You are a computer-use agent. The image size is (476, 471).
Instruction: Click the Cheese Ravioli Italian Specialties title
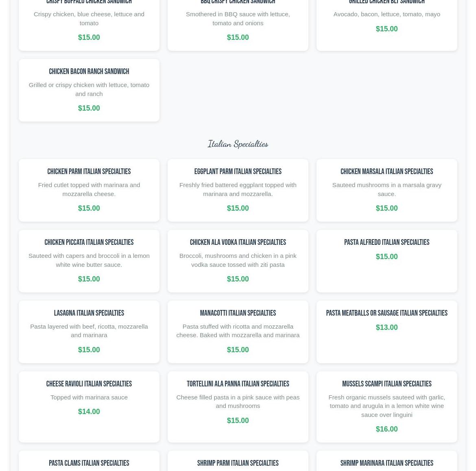tap(89, 384)
